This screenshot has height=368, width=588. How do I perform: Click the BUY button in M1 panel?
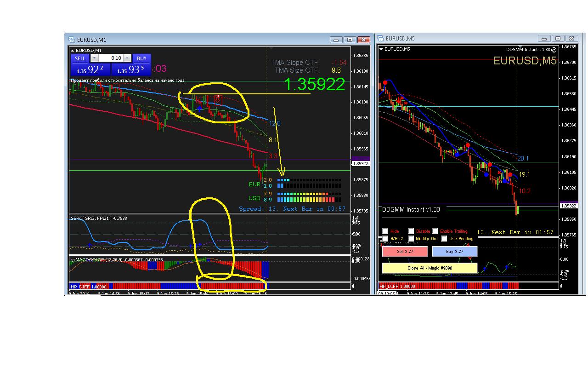(141, 58)
